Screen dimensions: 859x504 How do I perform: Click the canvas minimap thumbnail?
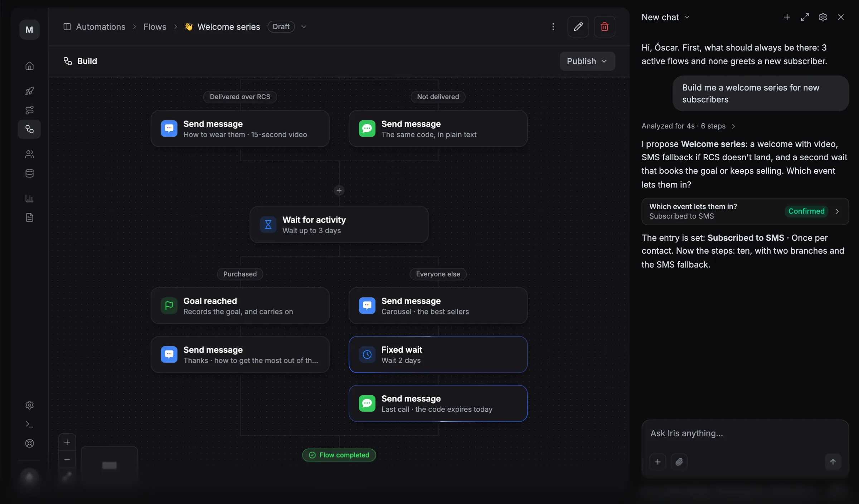tap(110, 464)
